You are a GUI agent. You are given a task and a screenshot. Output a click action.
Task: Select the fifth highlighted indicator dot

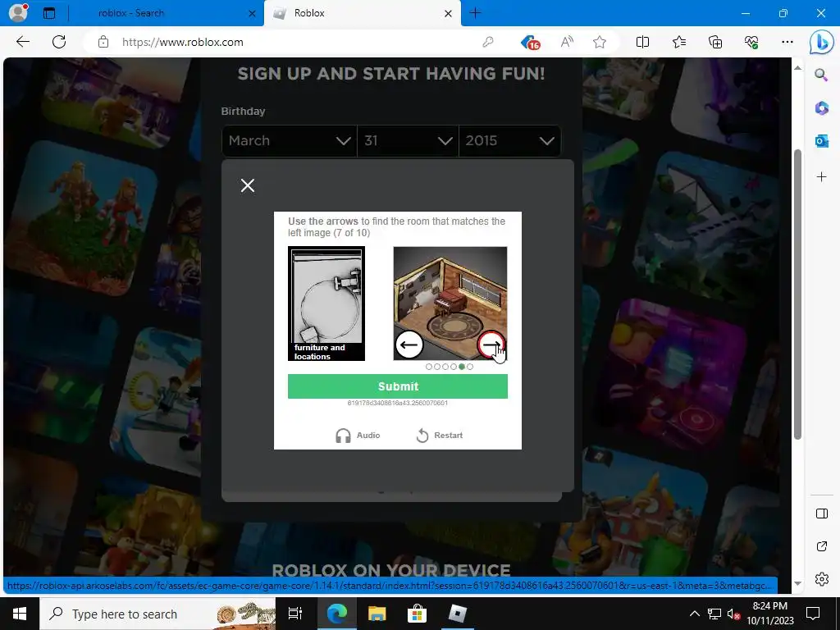(462, 367)
